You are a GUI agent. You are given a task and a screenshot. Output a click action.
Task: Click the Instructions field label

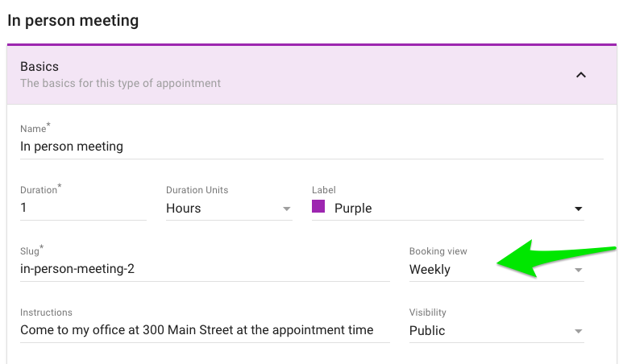click(46, 312)
